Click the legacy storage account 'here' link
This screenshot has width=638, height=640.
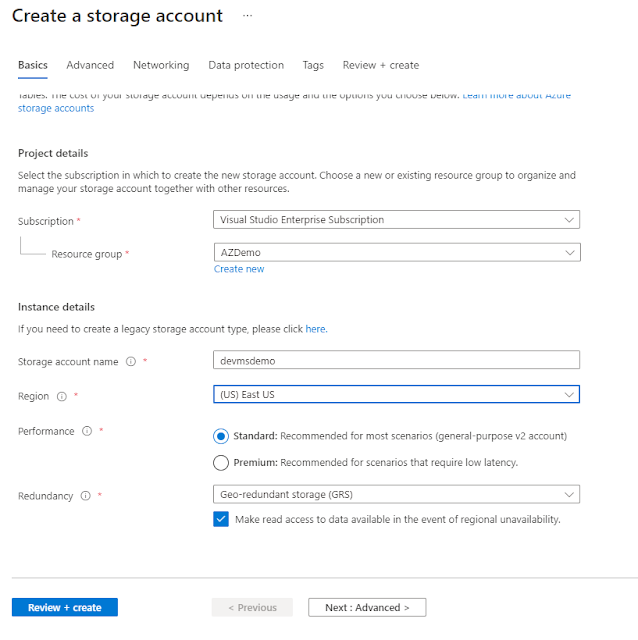(315, 329)
